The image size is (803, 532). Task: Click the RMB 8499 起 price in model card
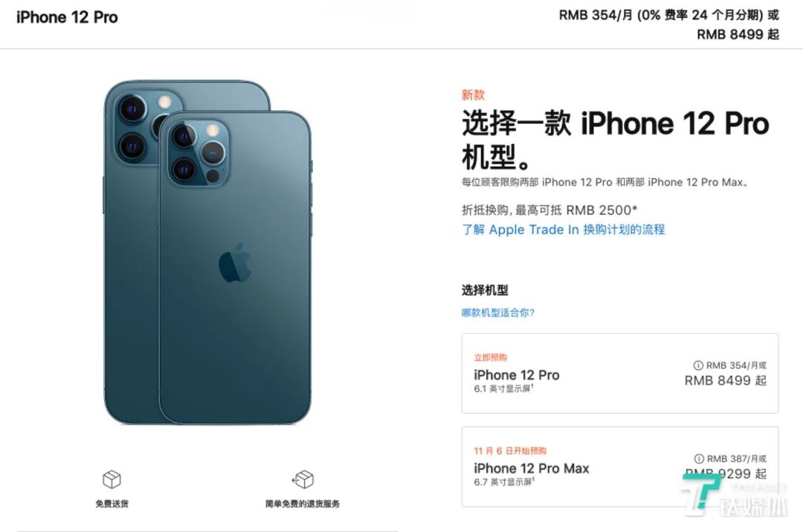click(726, 380)
